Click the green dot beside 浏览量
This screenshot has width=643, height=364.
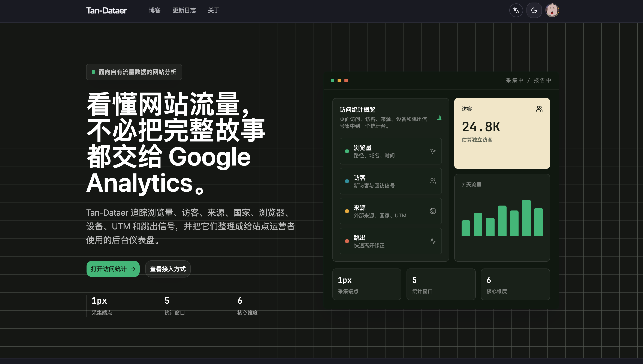pos(347,151)
